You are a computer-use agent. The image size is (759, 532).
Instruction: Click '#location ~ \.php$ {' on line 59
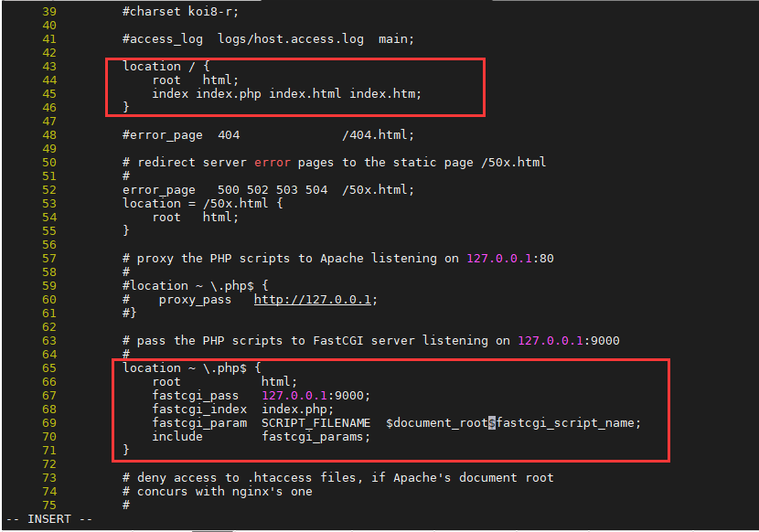(x=196, y=286)
